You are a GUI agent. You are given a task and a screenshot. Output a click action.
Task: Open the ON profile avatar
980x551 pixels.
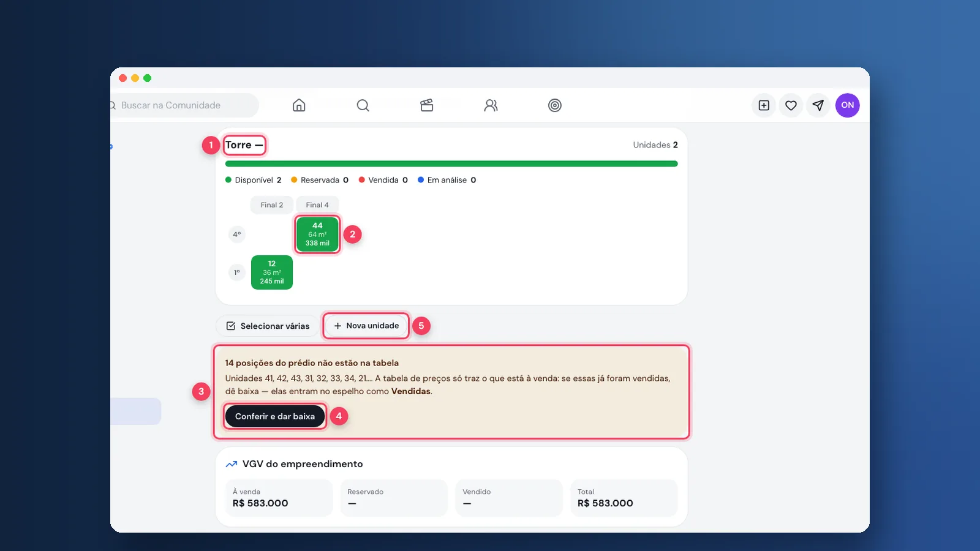[x=848, y=105]
